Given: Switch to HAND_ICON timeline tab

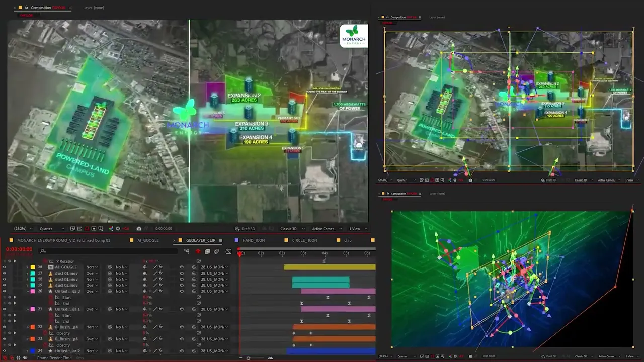Looking at the screenshot, I should (253, 240).
